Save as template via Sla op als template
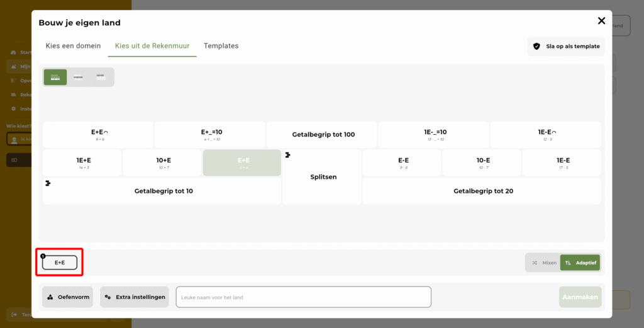The width and height of the screenshot is (644, 328). coord(566,46)
